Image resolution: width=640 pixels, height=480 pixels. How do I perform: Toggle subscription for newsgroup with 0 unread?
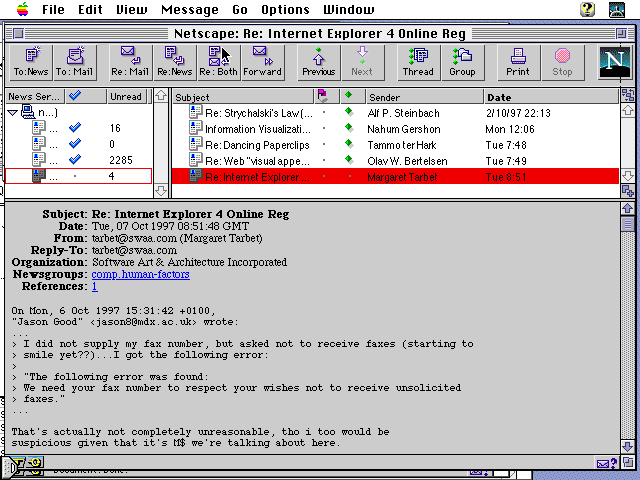pyautogui.click(x=75, y=144)
